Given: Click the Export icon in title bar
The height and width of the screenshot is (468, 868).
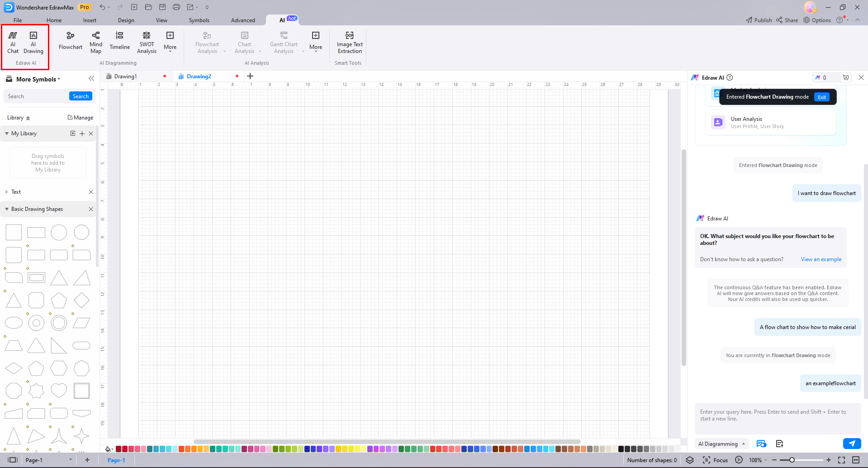Looking at the screenshot, I should coord(190,7).
